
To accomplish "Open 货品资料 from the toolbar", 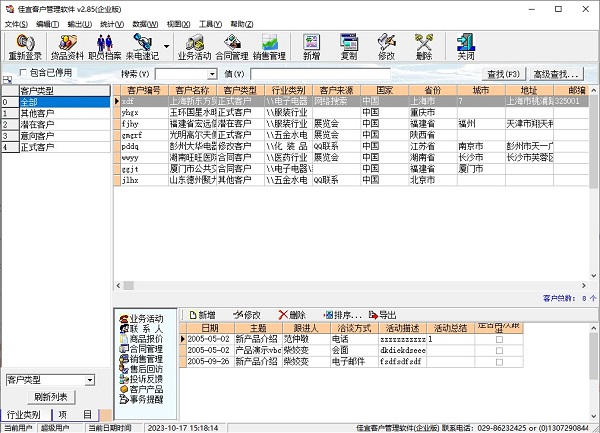I will (68, 47).
